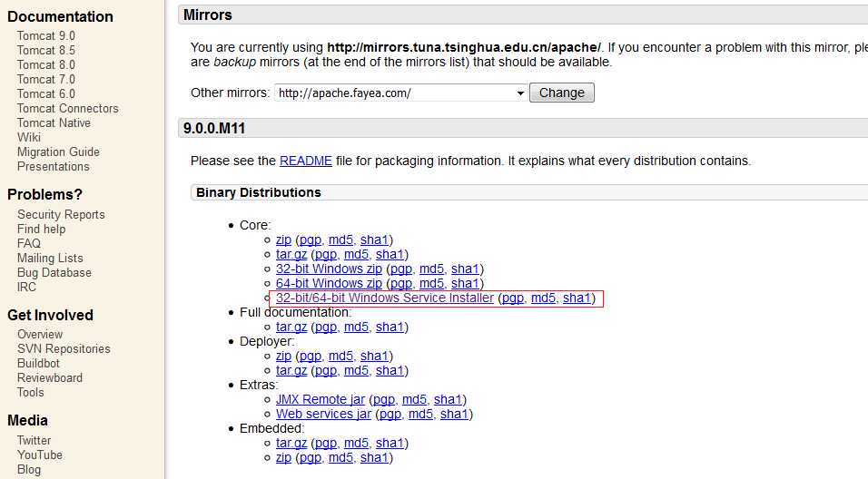Click the Change mirror button
This screenshot has width=868, height=479.
point(562,93)
